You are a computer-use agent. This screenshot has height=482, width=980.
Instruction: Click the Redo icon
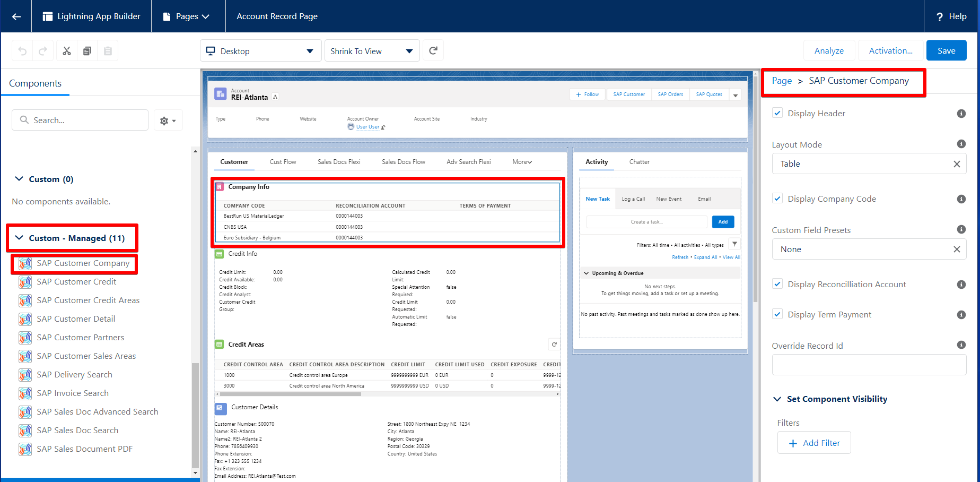[x=43, y=51]
